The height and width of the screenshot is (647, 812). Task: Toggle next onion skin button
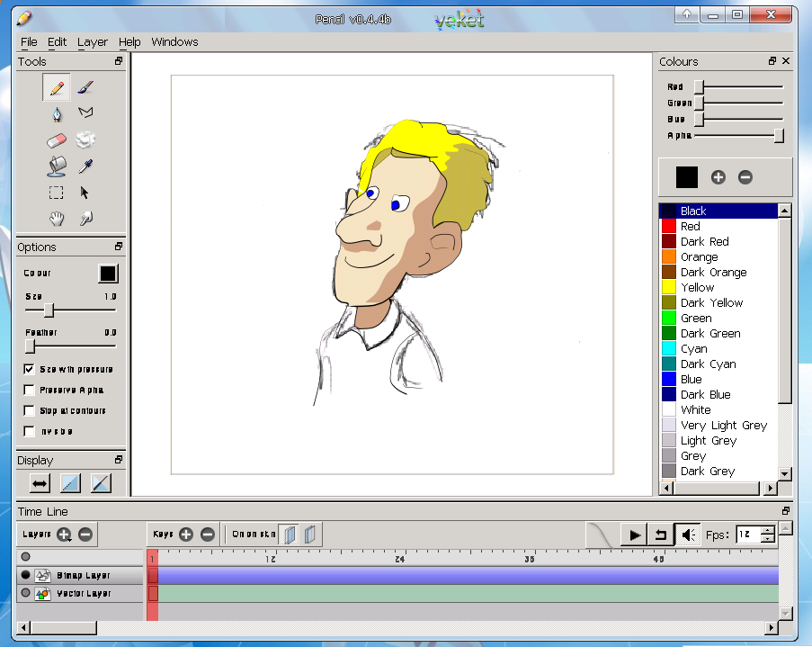(x=310, y=535)
